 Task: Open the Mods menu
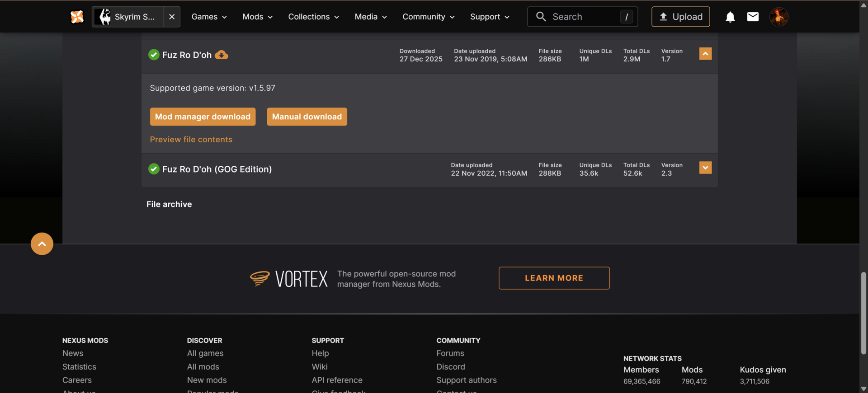pyautogui.click(x=257, y=17)
